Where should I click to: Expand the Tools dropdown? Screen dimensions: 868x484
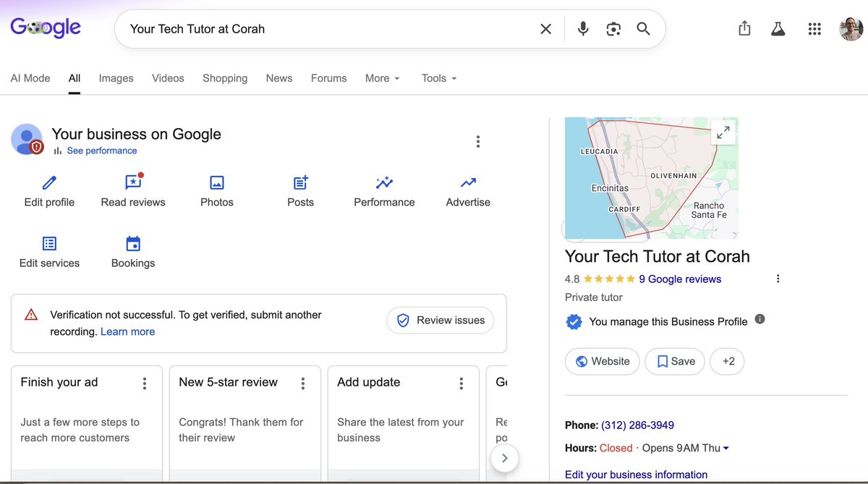(x=439, y=78)
